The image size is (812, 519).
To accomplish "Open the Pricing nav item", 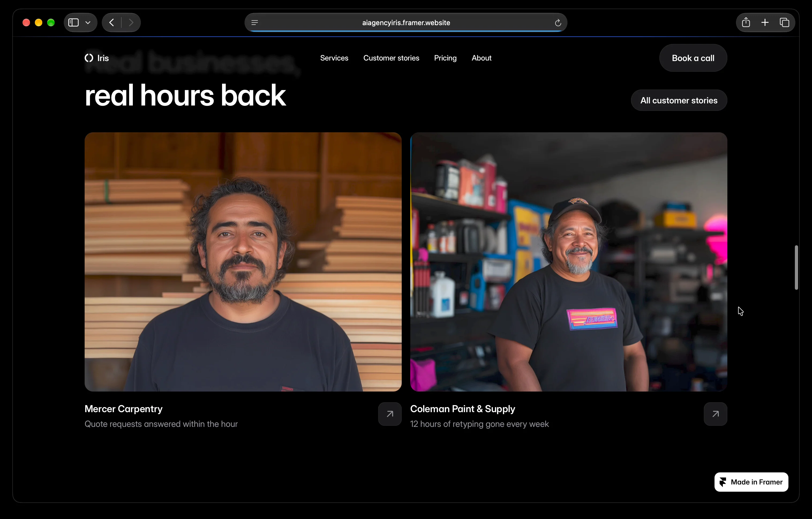I will 445,58.
